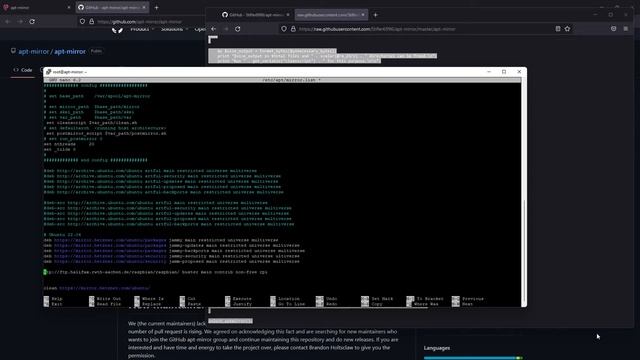Open the hamburger menu in the right Firefox window
Screen dimensions: 640x360
626,29
